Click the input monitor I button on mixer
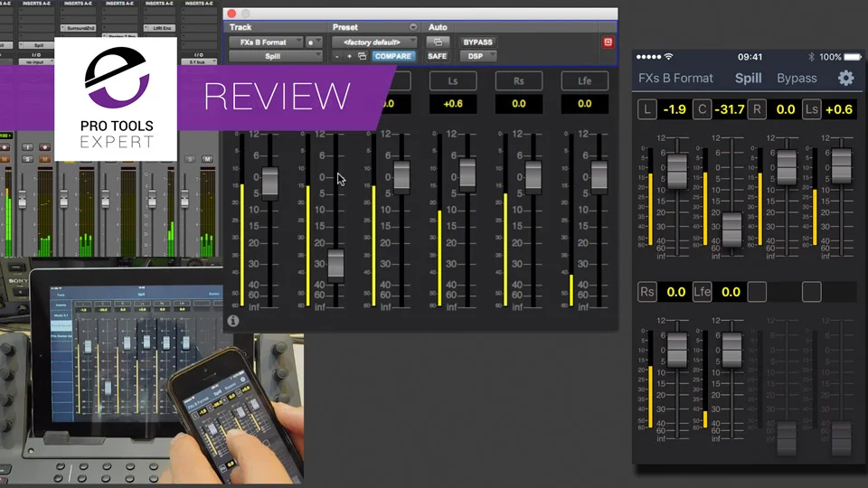 coord(27,147)
